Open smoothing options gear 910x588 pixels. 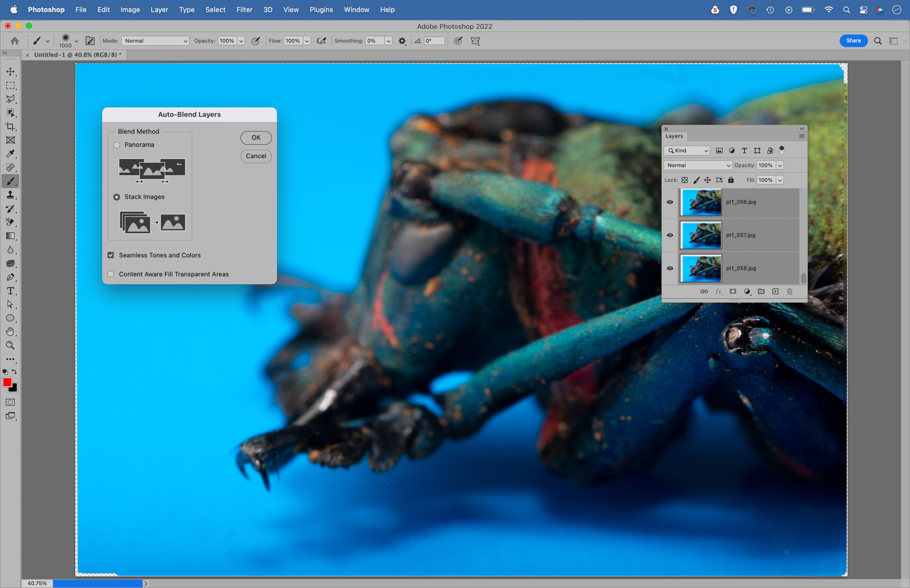(x=402, y=41)
